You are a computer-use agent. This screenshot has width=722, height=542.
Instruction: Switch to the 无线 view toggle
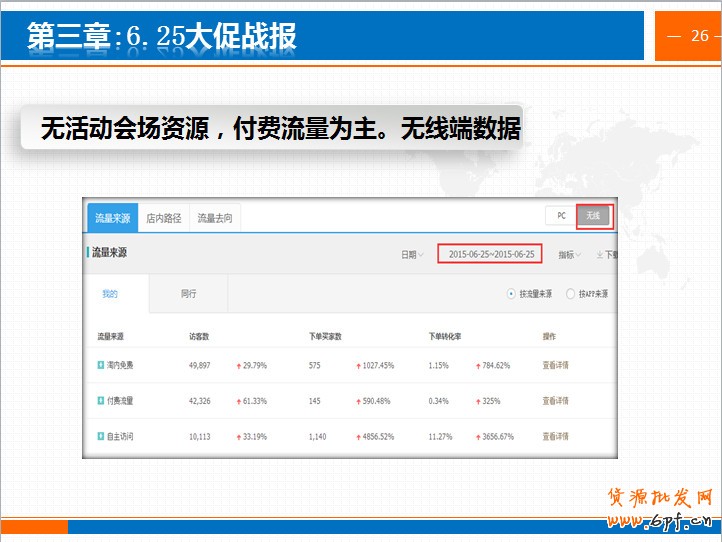pos(593,216)
